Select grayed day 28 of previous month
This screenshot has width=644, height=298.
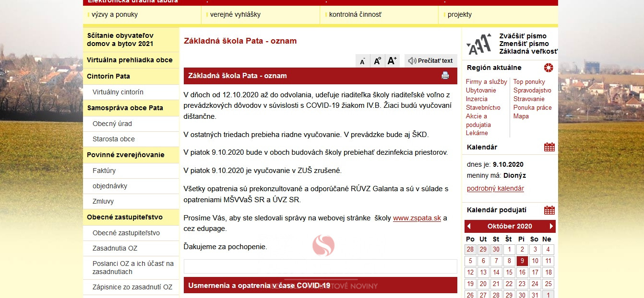(470, 250)
